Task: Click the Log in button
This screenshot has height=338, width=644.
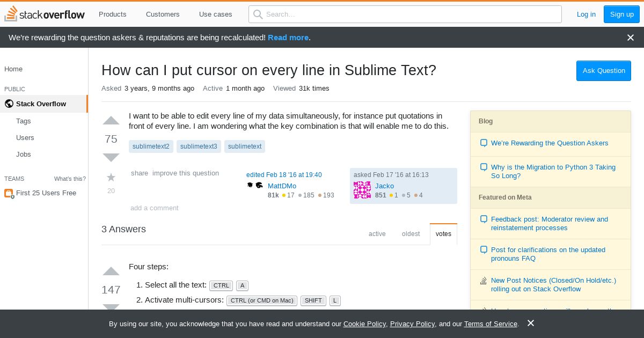Action: point(586,14)
